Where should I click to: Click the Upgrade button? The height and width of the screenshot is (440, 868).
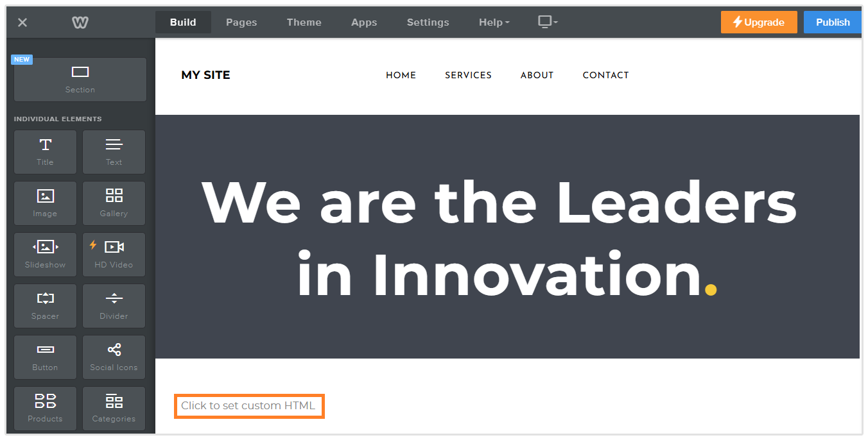coord(759,22)
